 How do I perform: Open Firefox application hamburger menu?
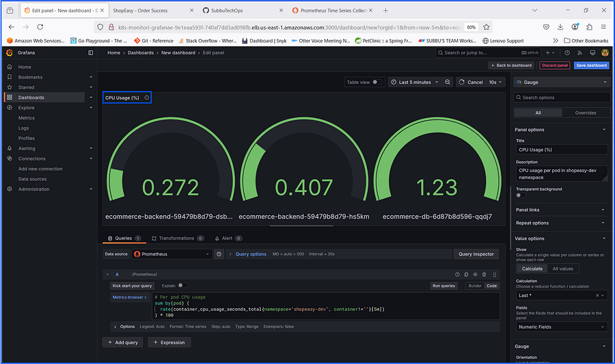603,27
